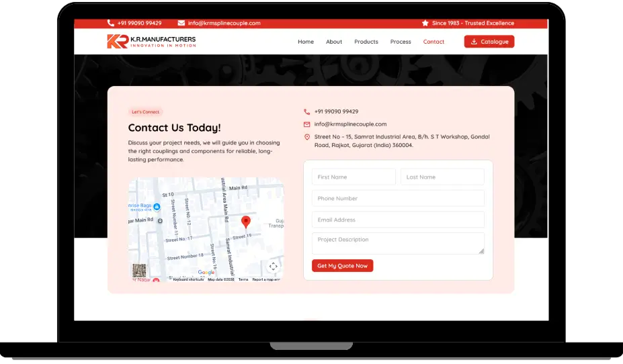This screenshot has height=364, width=623.
Task: Focus the First Name field
Action: pos(354,177)
